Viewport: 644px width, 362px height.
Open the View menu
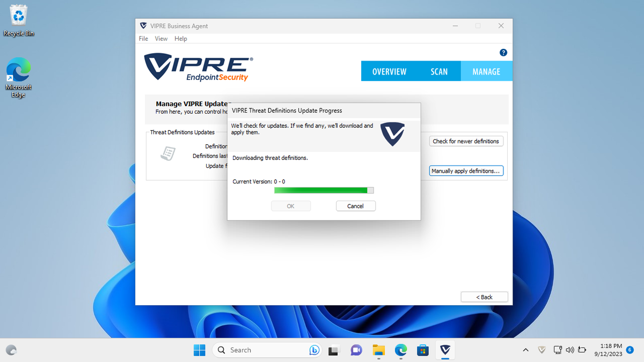[x=161, y=38]
